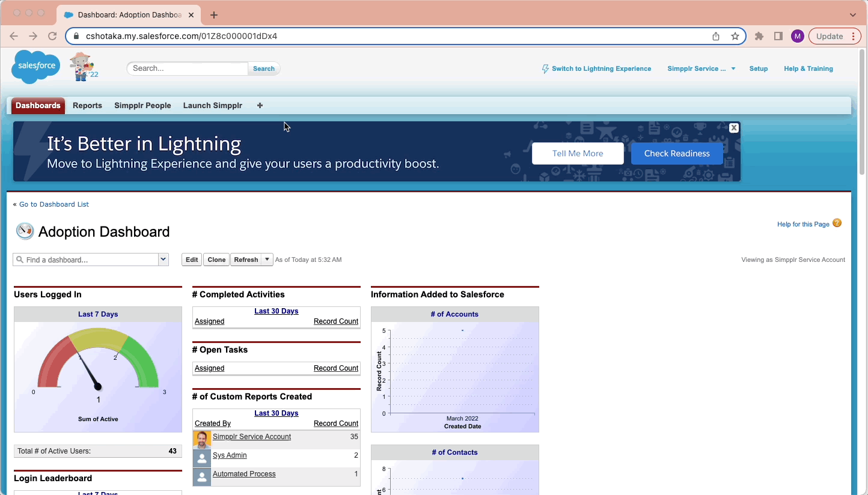Toggle the browser side panel icon

[x=778, y=36]
